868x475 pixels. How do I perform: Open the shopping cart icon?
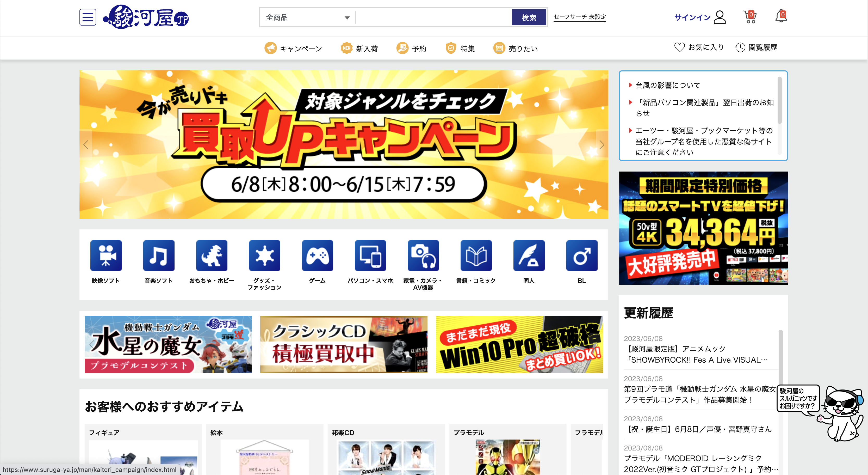(750, 17)
